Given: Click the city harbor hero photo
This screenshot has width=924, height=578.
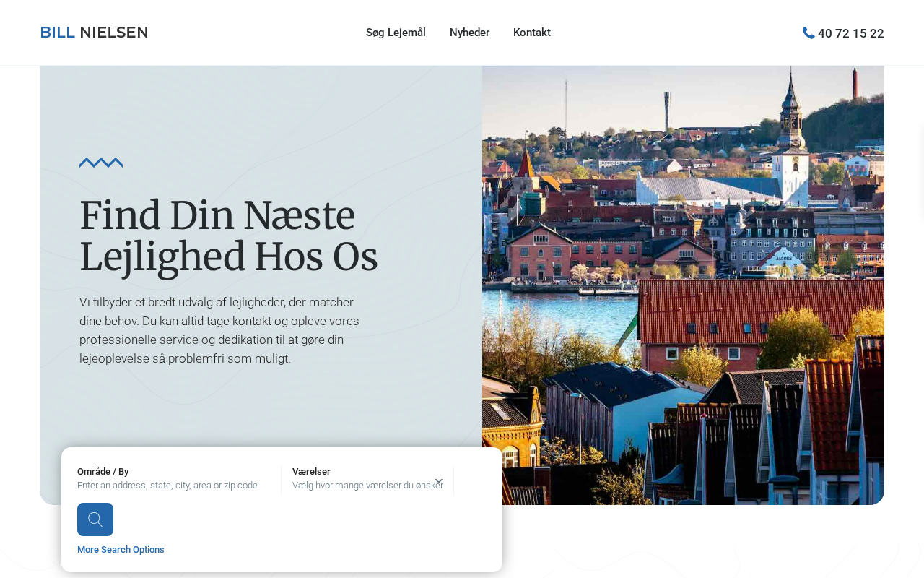Looking at the screenshot, I should (x=683, y=285).
